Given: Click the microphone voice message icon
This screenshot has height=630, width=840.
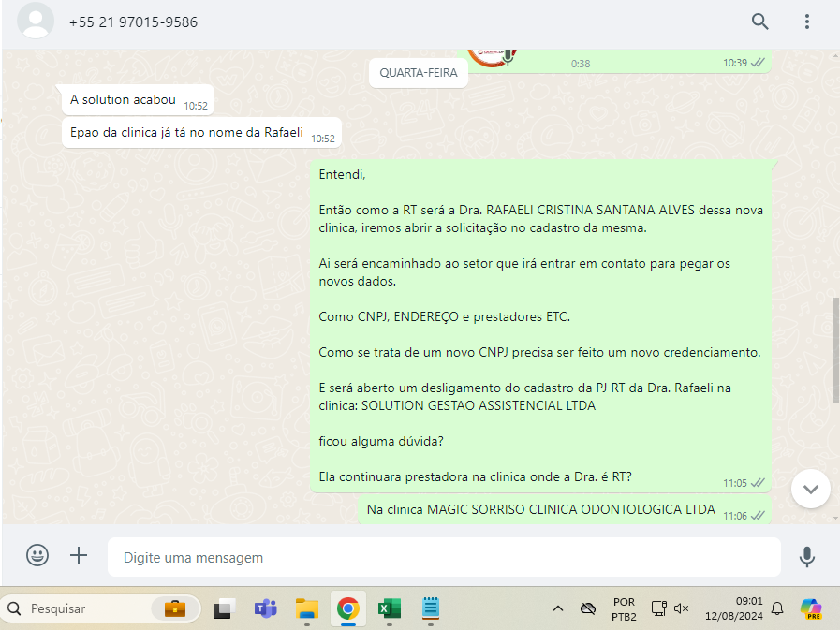Looking at the screenshot, I should [807, 557].
